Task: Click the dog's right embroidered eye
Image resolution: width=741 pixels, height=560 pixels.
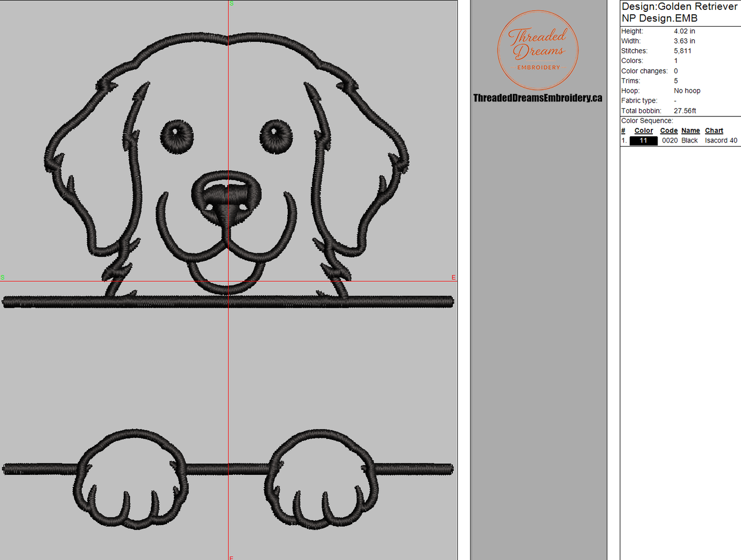Action: pos(276,136)
